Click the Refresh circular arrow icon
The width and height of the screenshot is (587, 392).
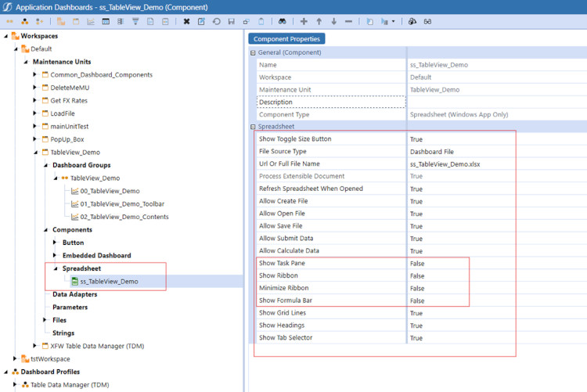click(216, 21)
